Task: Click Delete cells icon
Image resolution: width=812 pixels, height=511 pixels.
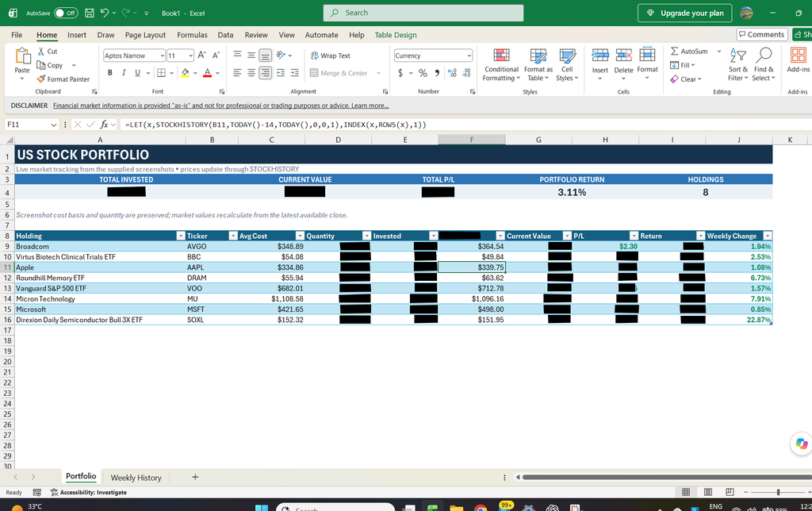Action: click(x=623, y=55)
